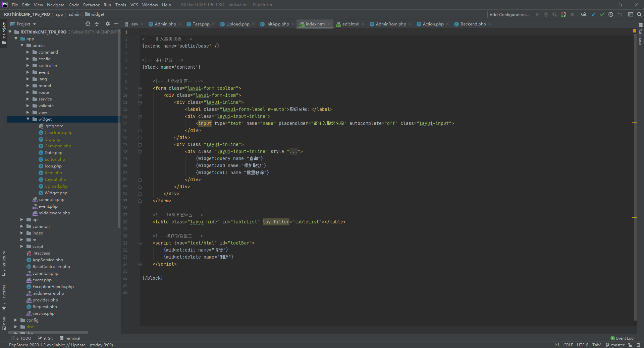Toggle the Z: Structure side tab
The image size is (644, 348).
pyautogui.click(x=4, y=264)
